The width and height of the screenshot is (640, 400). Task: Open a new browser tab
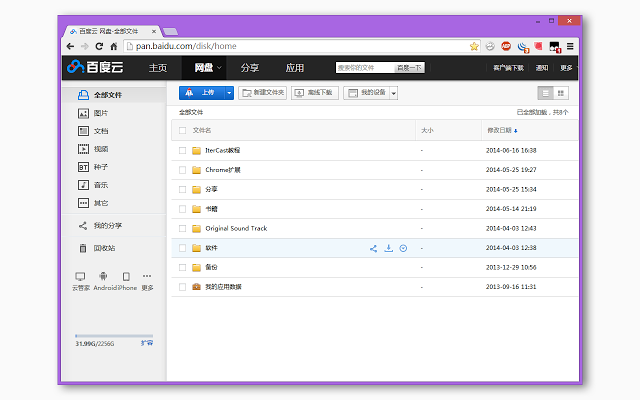(x=170, y=31)
